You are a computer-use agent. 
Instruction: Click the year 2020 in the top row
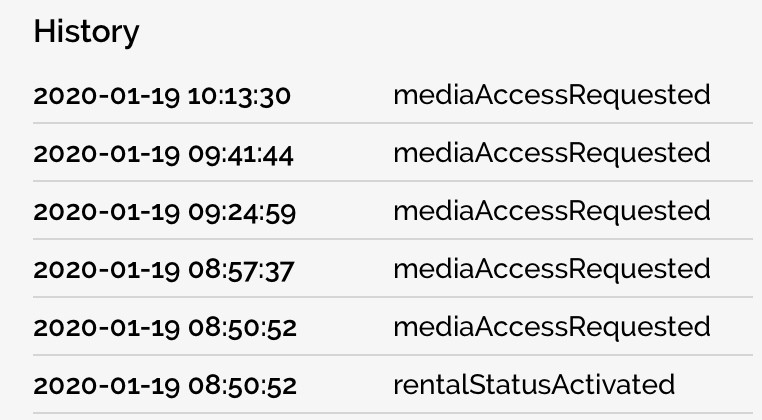coord(65,96)
